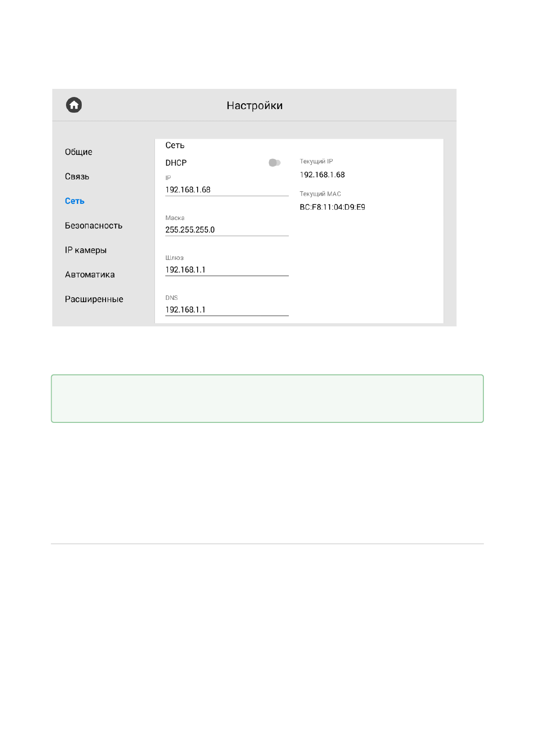Click the Сеть heading in the panel
Screen dimensions: 535x756
tap(175, 145)
